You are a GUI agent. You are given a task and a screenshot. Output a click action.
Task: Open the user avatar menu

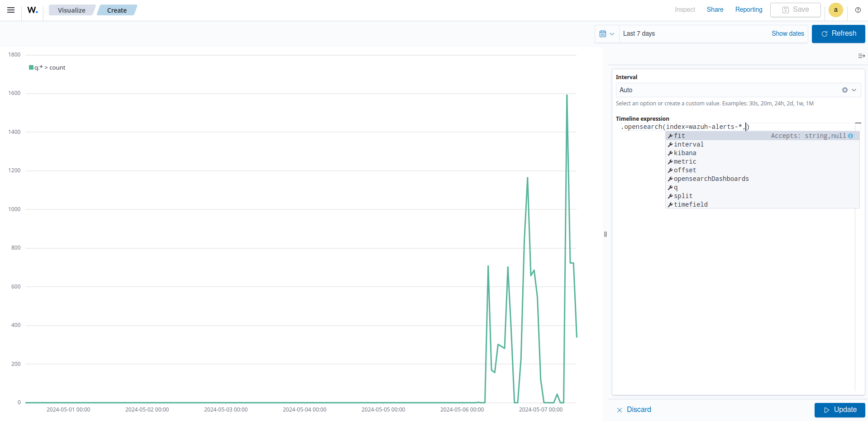[x=835, y=10]
